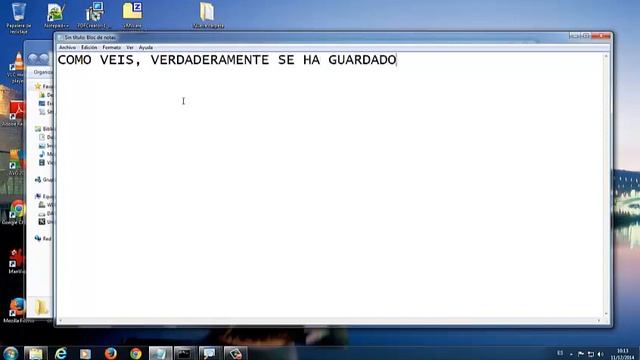Click the horizontal scrollbar left arrow
Screen dimensions: 640x360
(x=60, y=321)
